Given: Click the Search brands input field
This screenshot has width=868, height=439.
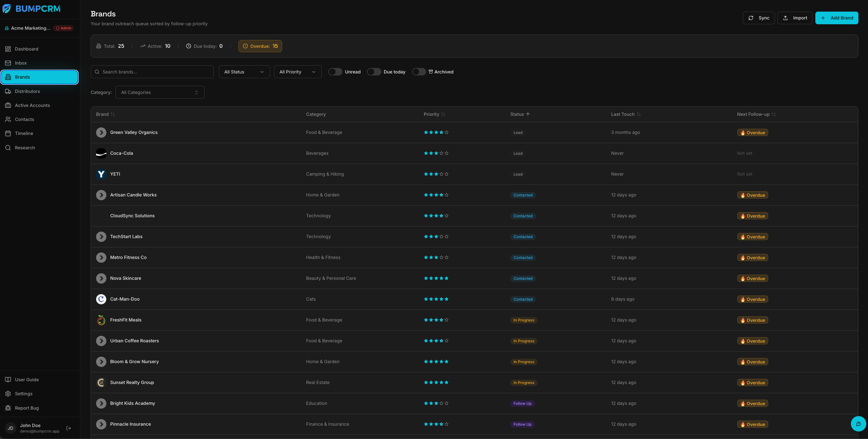Looking at the screenshot, I should 152,72.
